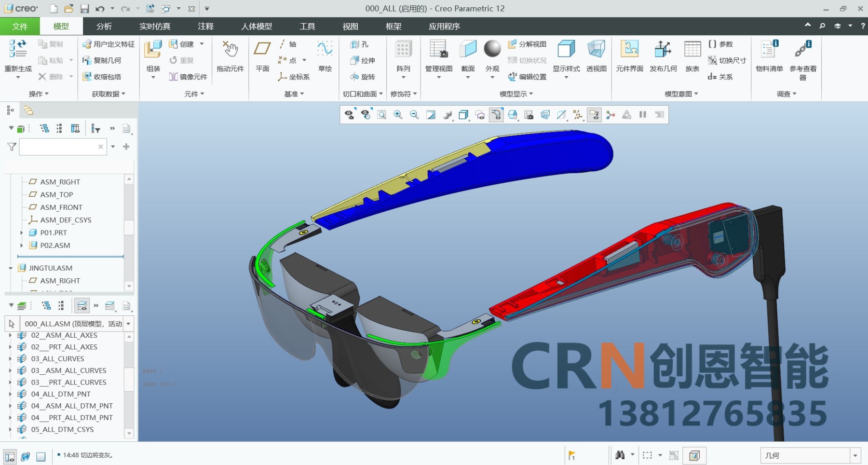This screenshot has width=868, height=465.
Task: Switch to the 视图 (View) ribbon tab
Action: coord(351,26)
